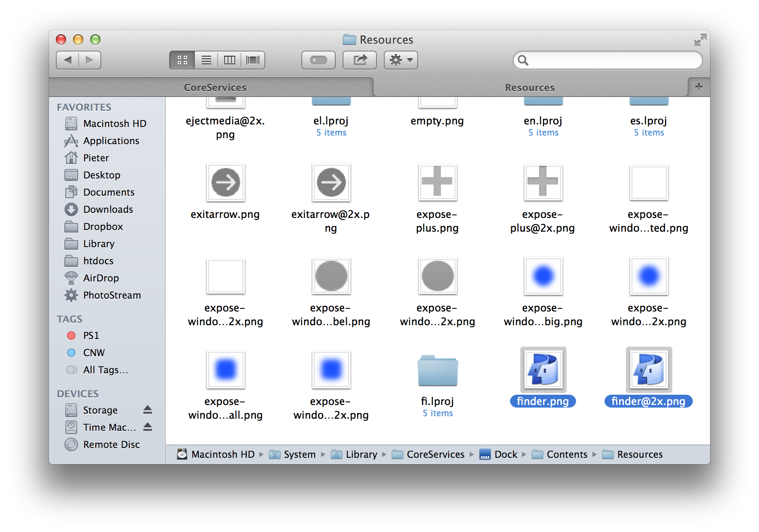Eject the Time Machine volume
The image size is (759, 532).
[x=148, y=427]
